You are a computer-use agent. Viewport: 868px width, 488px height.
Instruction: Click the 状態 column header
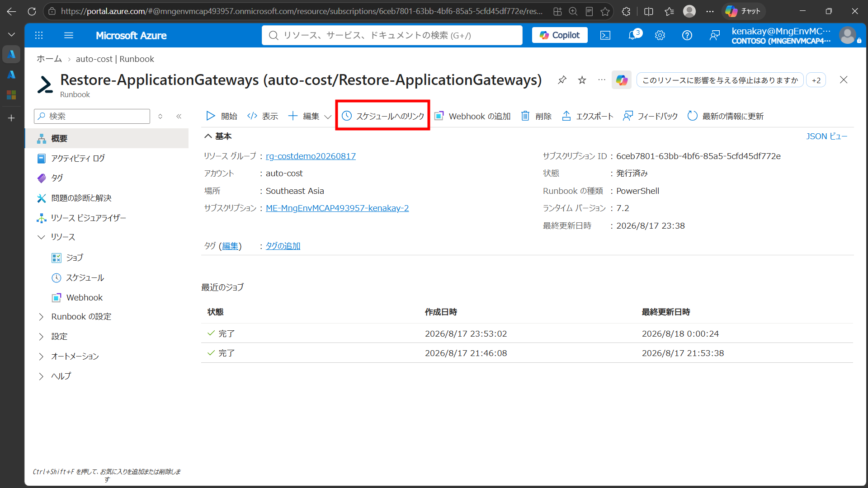(x=216, y=312)
